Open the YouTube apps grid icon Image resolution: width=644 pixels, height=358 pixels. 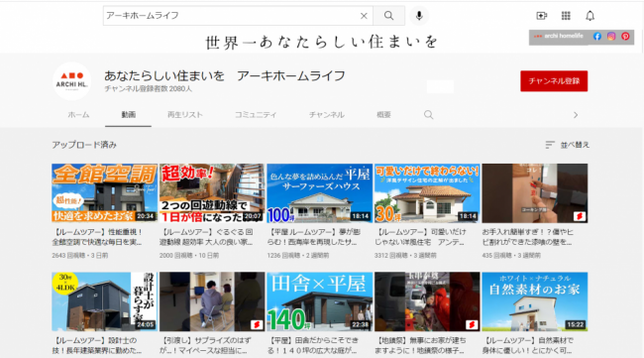pos(566,16)
